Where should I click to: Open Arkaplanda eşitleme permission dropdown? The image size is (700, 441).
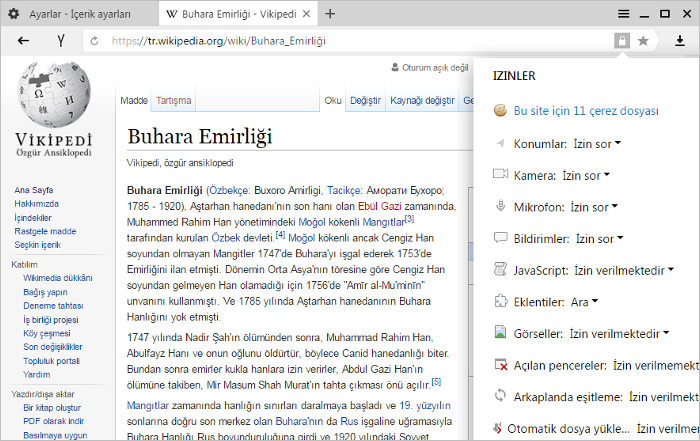663,398
